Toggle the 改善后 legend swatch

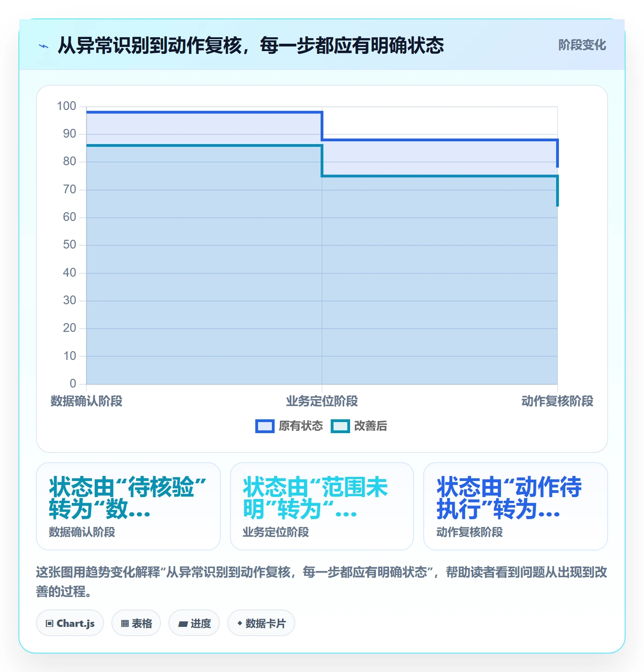(x=340, y=426)
